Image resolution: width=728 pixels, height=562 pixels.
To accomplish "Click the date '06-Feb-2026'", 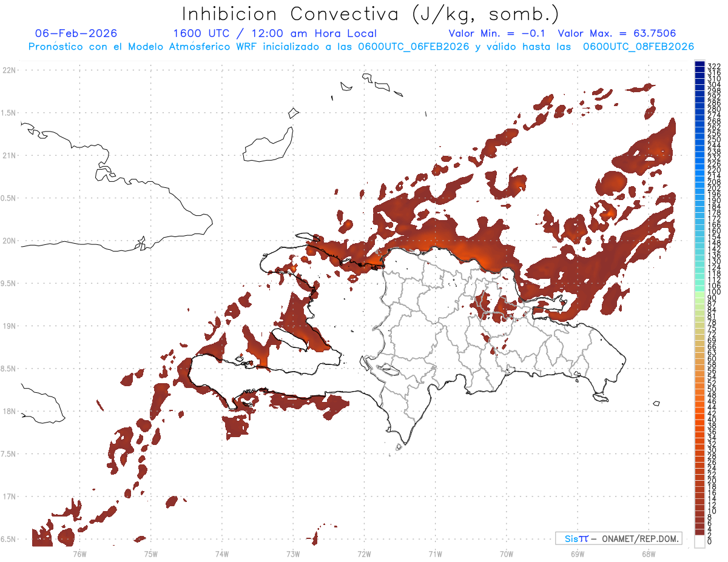I will (x=76, y=33).
